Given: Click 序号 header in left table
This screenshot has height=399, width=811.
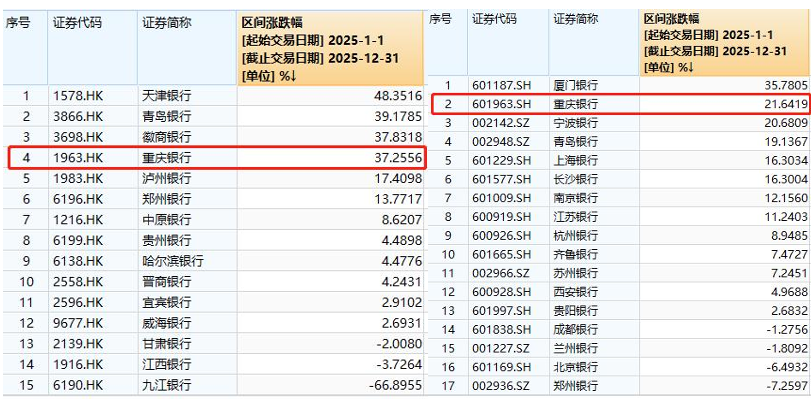Looking at the screenshot, I should (18, 23).
